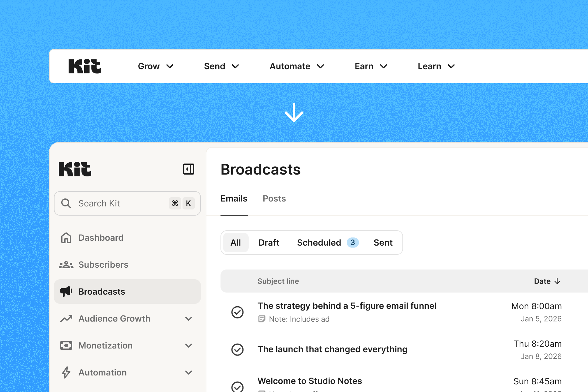This screenshot has height=392, width=588.
Task: Select the Draft filter
Action: [269, 243]
